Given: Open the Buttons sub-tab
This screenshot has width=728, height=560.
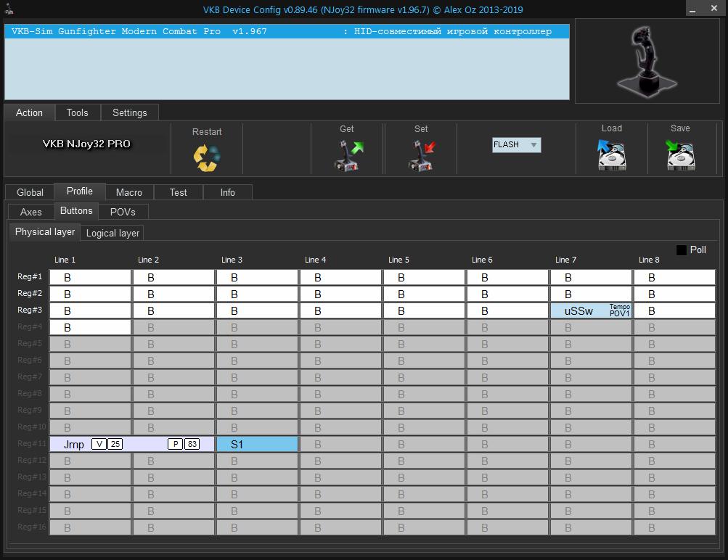Looking at the screenshot, I should click(x=76, y=210).
